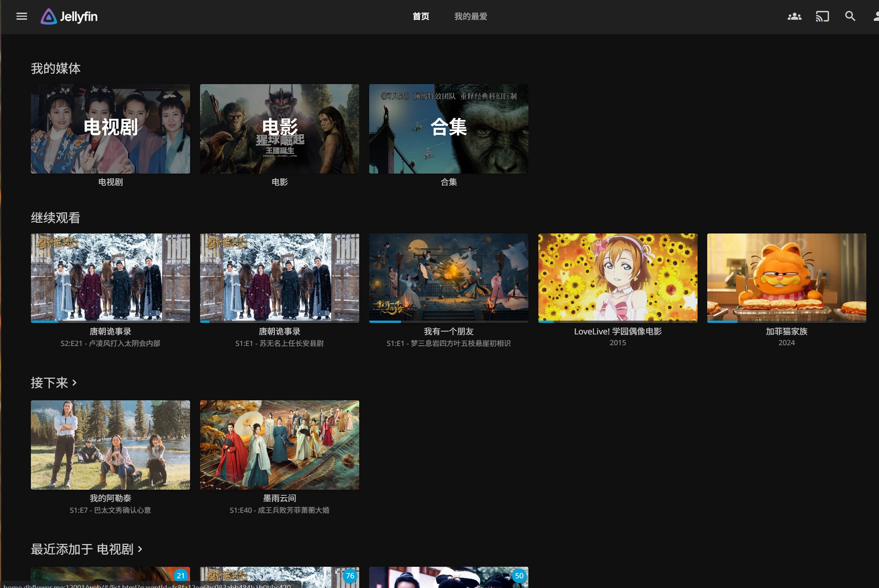This screenshot has width=879, height=588.
Task: Switch to the 我的最爱 tab
Action: coord(471,16)
